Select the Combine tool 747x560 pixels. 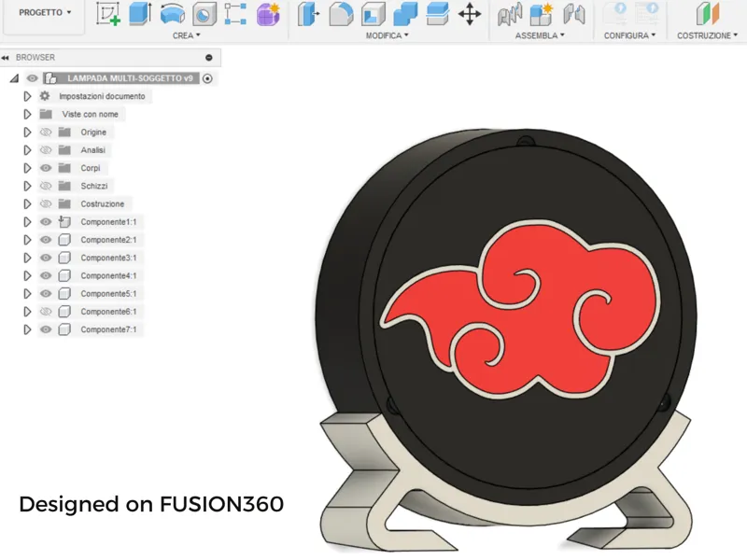tap(405, 14)
